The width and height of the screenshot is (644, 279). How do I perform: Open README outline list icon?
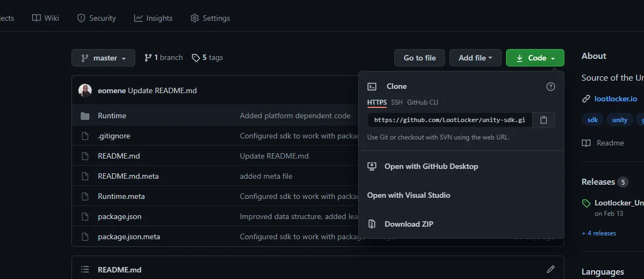[85, 270]
